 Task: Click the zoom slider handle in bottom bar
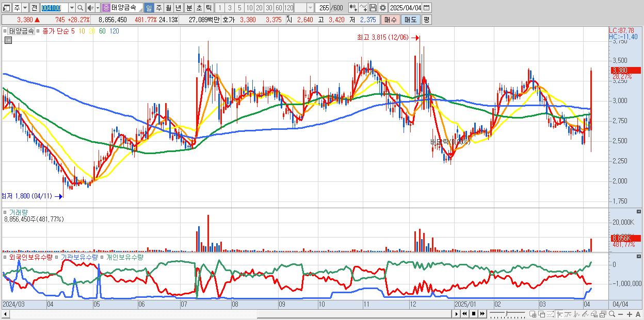(x=506, y=313)
